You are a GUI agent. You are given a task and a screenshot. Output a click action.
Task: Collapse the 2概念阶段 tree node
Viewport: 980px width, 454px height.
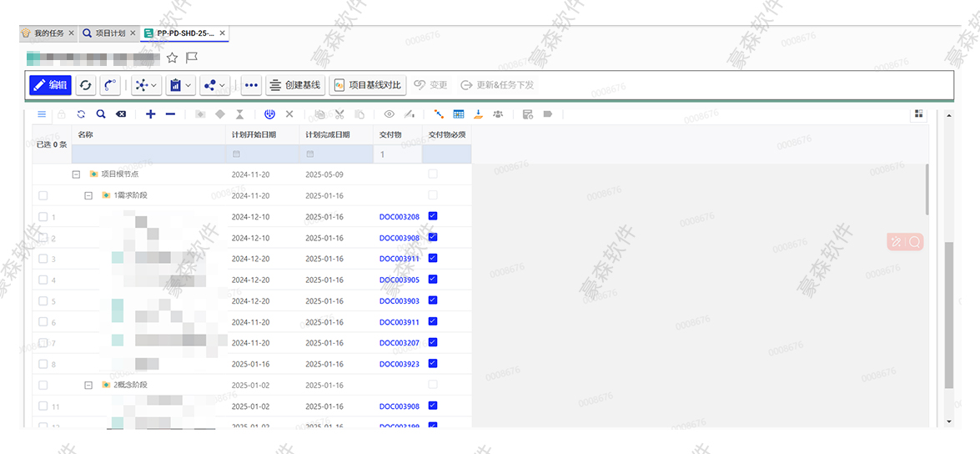point(88,385)
